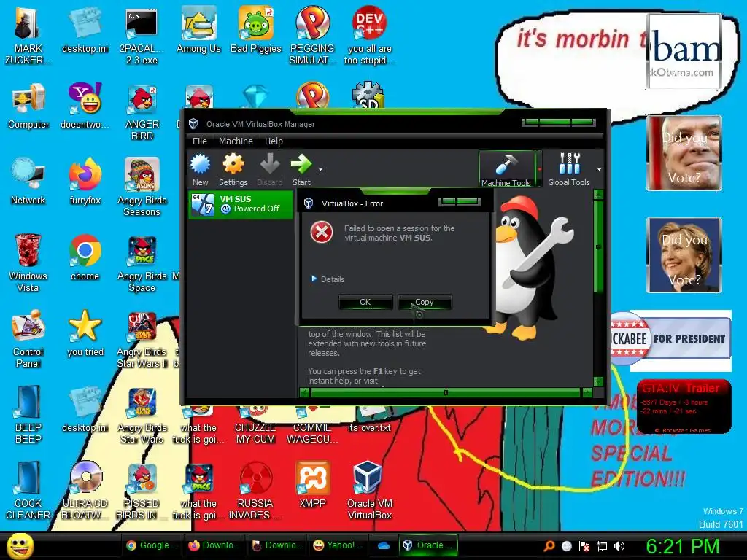
Task: Click OK in the error dialog
Action: click(x=365, y=302)
